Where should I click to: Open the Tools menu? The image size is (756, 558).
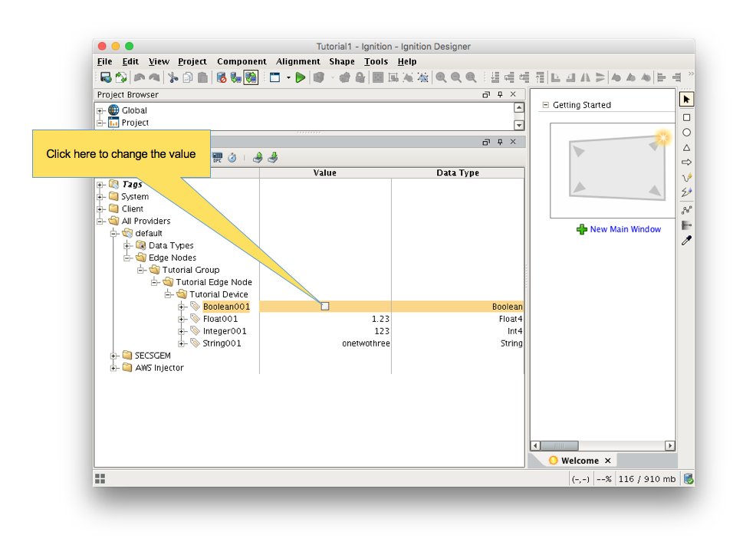pyautogui.click(x=376, y=61)
